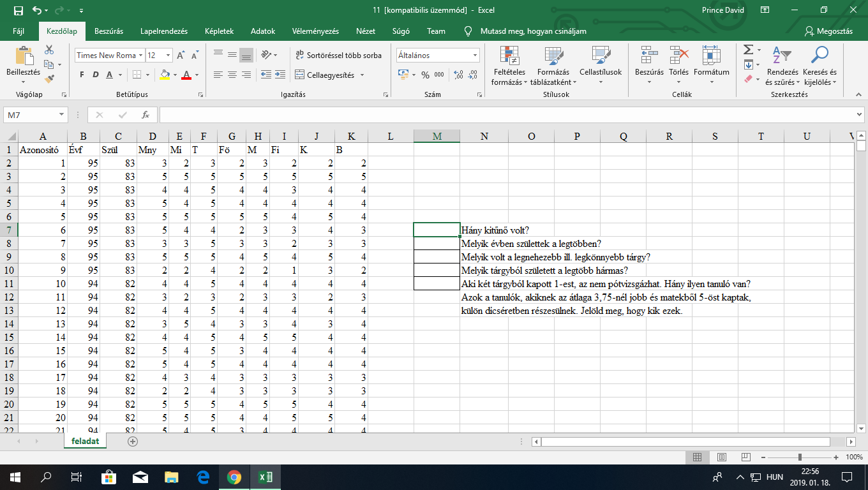Open Chrome from the Windows taskbar
Screen dimensions: 868x490
(234, 477)
